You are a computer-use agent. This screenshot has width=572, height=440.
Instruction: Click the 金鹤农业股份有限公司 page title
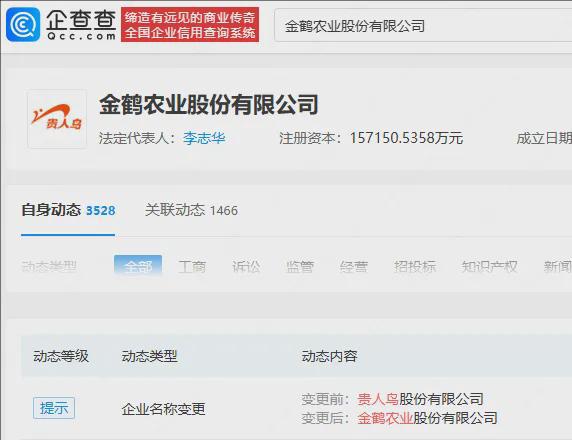(x=209, y=105)
